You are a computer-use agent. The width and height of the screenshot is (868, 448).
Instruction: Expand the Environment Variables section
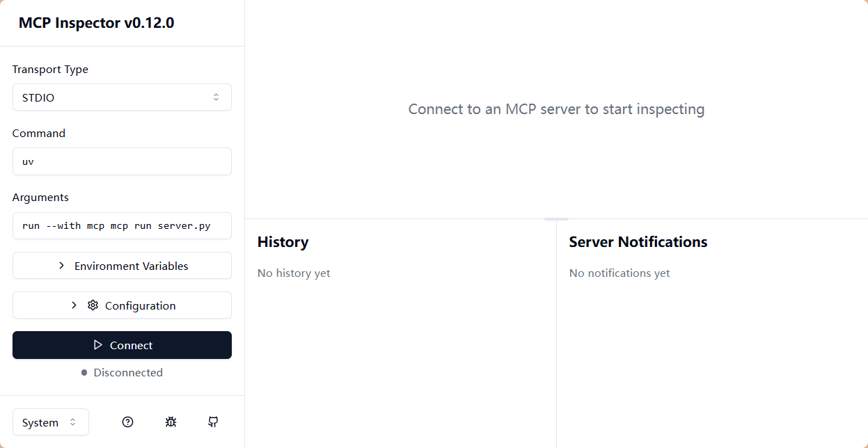[122, 266]
